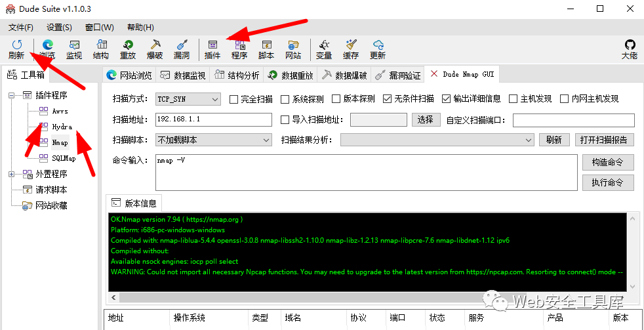Click the 变量 variable toolbar icon
The width and height of the screenshot is (644, 330).
[x=324, y=49]
